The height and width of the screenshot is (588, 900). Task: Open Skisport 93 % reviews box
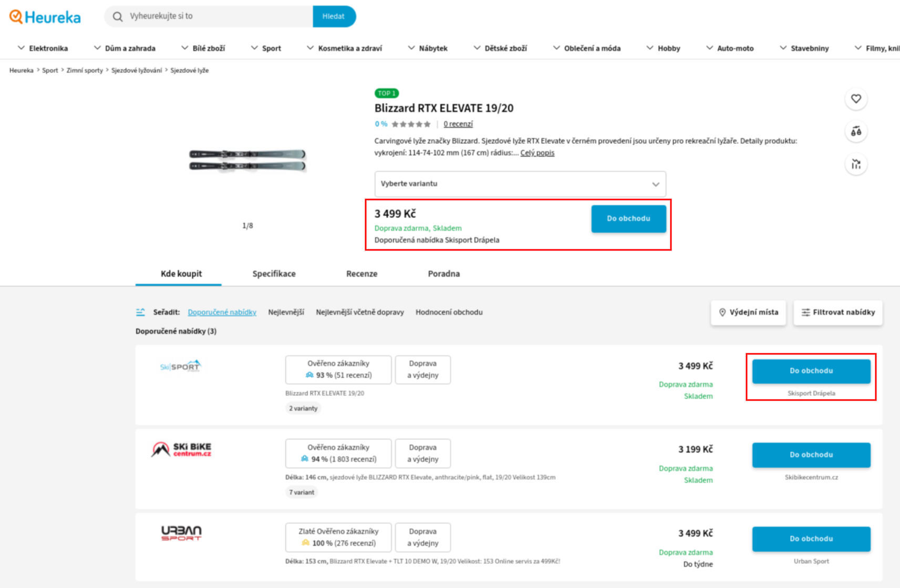[x=338, y=370]
